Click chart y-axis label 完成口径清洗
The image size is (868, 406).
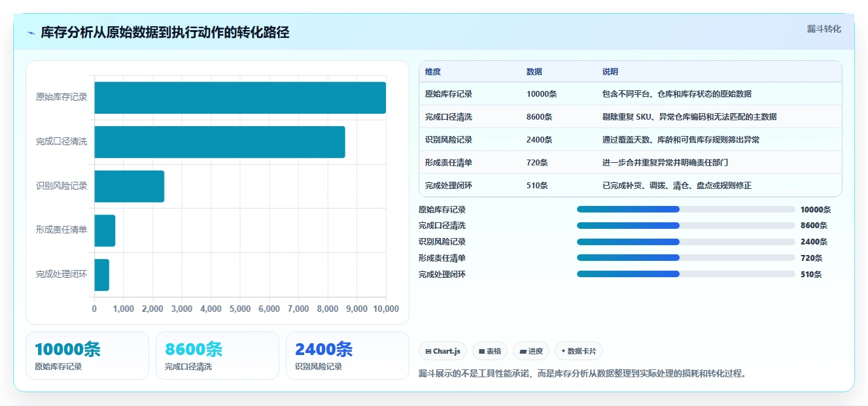pos(61,142)
